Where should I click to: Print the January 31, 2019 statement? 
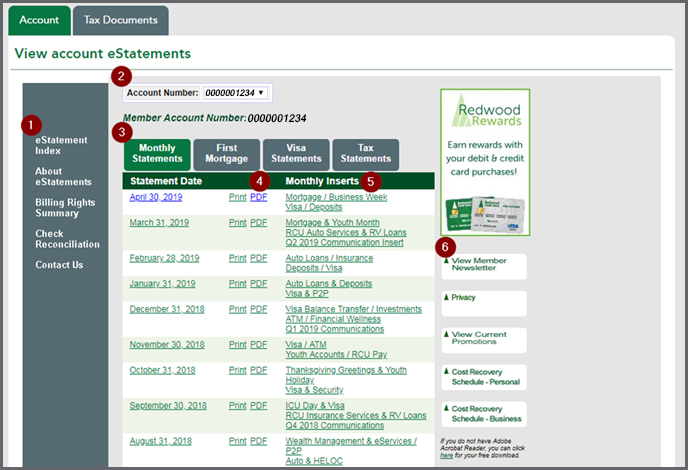[237, 284]
